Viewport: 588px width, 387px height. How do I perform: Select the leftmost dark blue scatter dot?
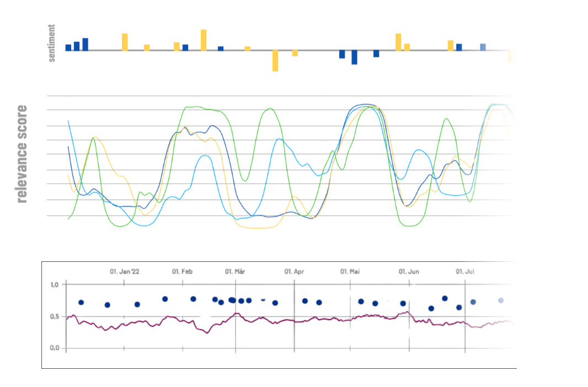point(81,302)
